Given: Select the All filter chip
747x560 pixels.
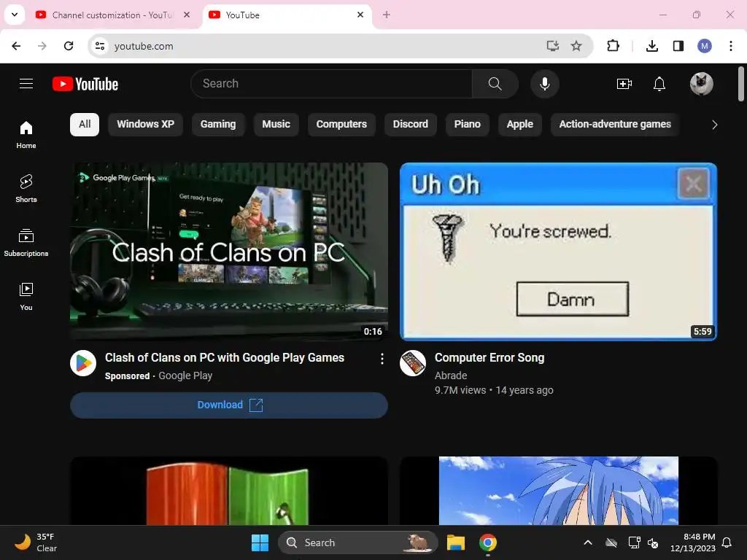Looking at the screenshot, I should [x=85, y=124].
